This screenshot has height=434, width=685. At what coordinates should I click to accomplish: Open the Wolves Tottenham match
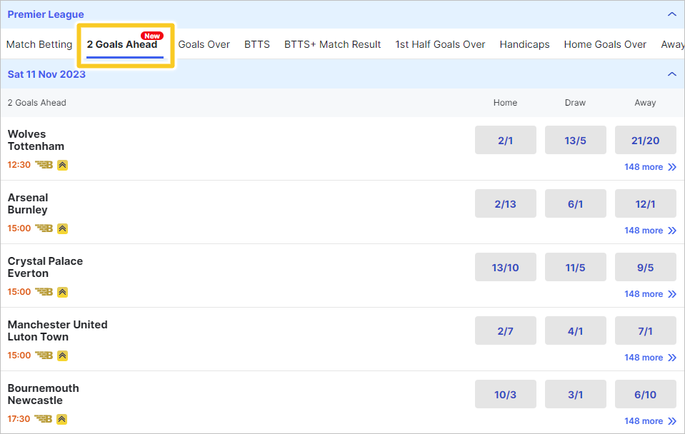click(36, 140)
